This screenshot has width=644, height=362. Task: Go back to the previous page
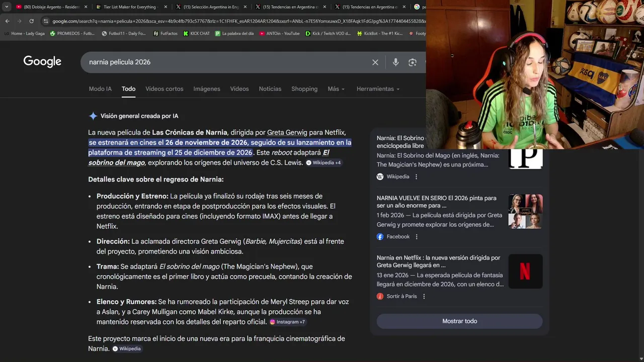pos(7,21)
